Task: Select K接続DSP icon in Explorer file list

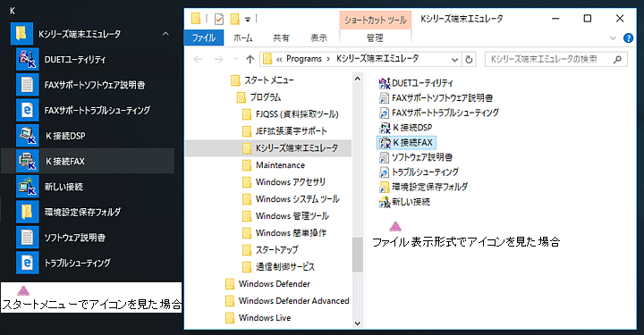Action: pos(385,128)
